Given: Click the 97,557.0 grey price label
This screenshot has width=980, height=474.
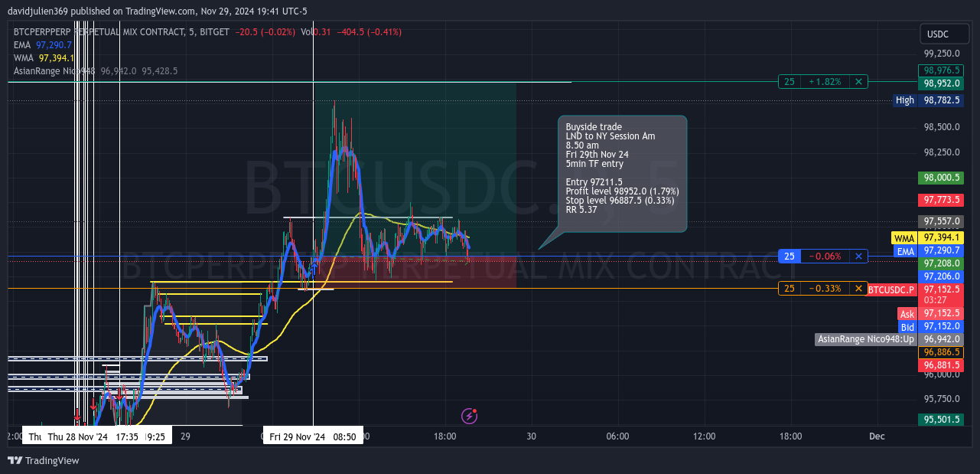Looking at the screenshot, I should tap(940, 221).
